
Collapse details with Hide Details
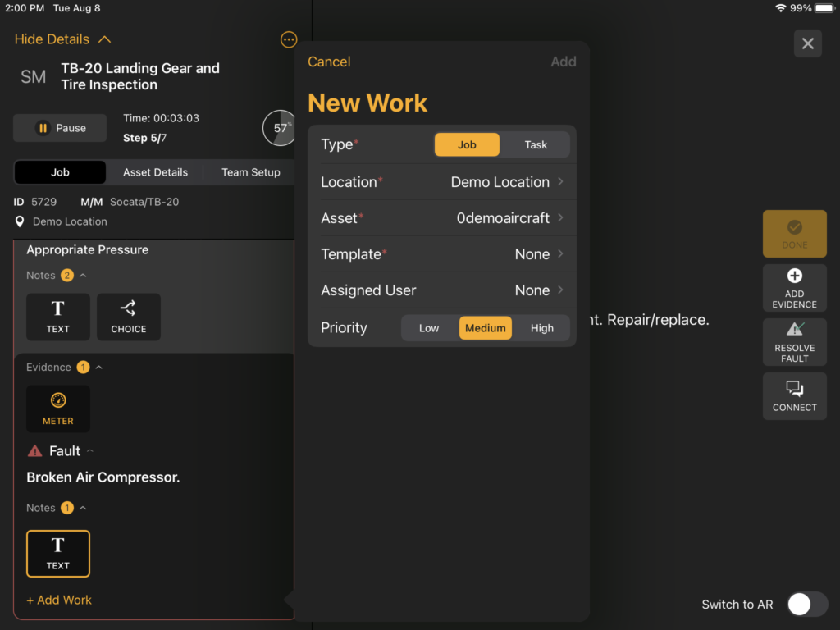coord(62,39)
